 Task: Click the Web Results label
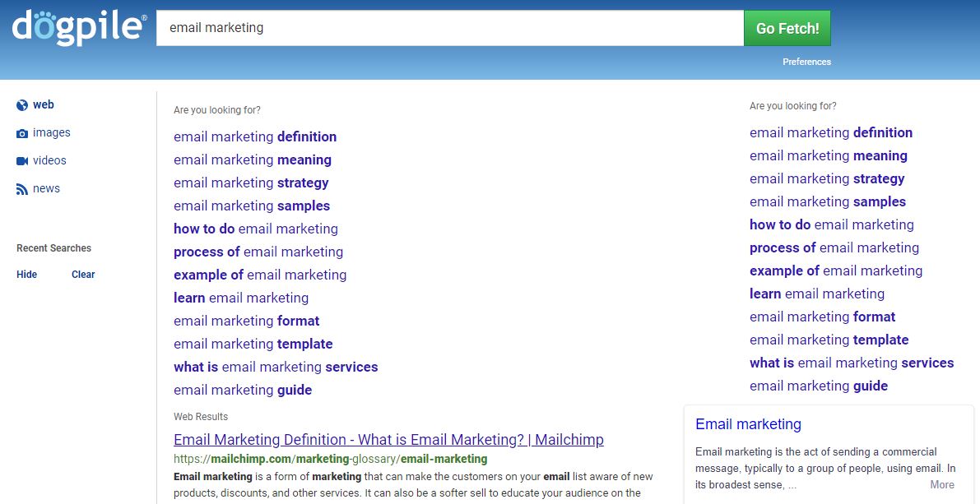[x=201, y=417]
